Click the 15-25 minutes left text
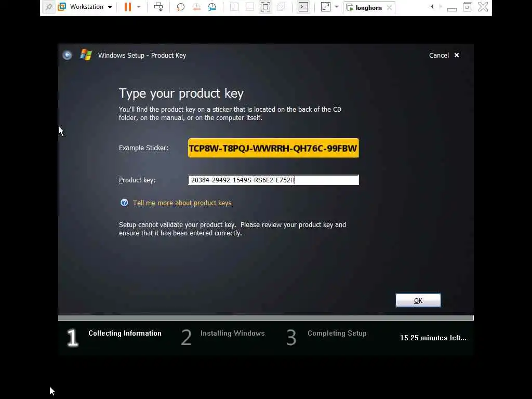Image resolution: width=532 pixels, height=399 pixels. point(433,338)
